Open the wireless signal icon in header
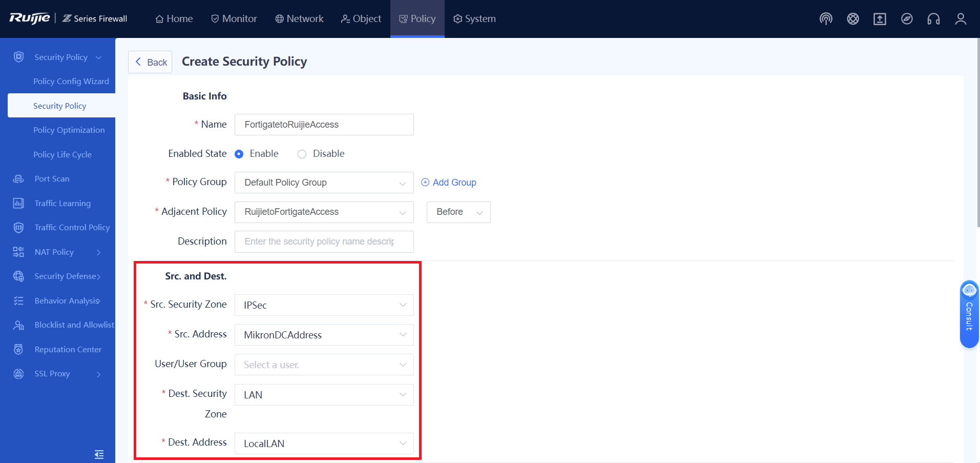 [826, 19]
